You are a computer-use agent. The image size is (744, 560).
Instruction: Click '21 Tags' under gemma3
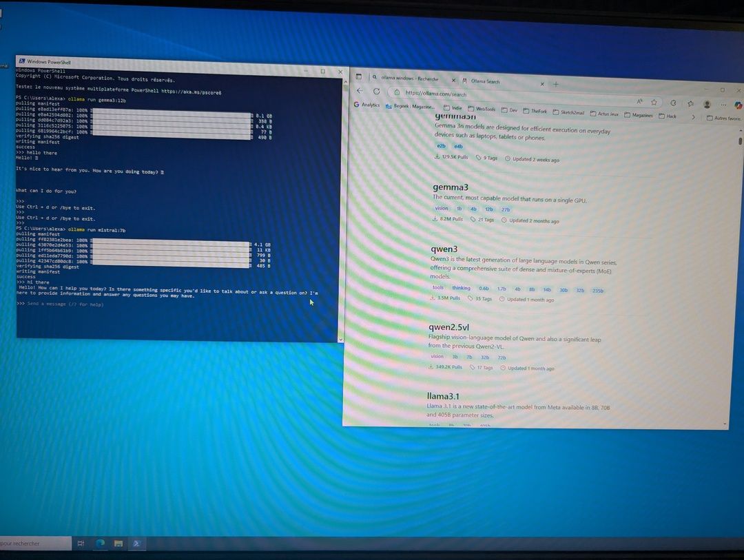pos(482,219)
